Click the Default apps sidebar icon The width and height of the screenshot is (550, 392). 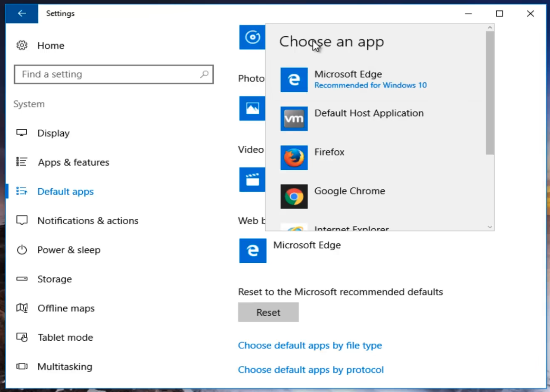(x=22, y=191)
